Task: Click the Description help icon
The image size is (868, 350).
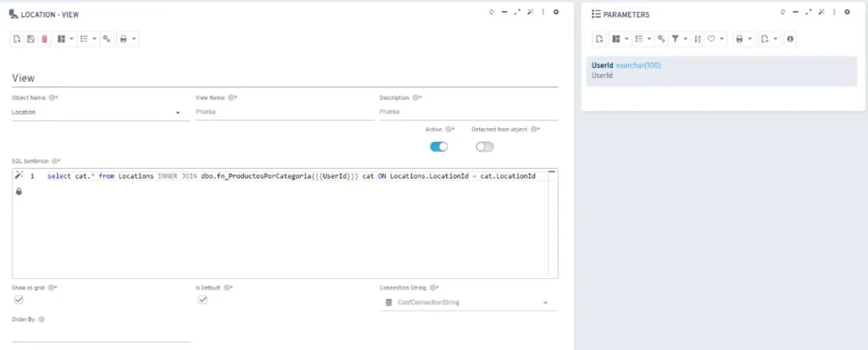Action: [415, 97]
